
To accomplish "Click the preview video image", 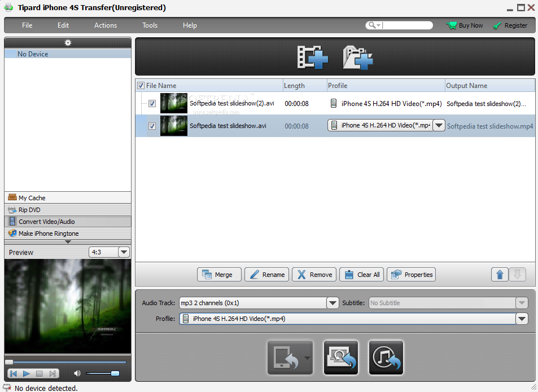I will (x=68, y=306).
